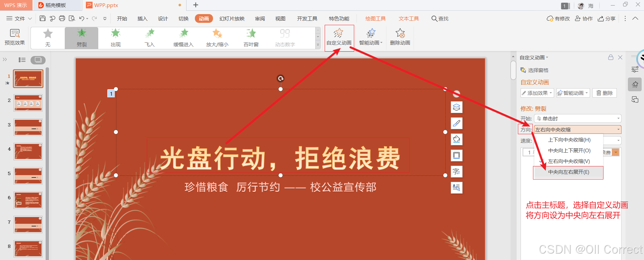Image resolution: width=644 pixels, height=260 pixels.
Task: Expand the collapsed panel chevron at left
Action: (5, 60)
